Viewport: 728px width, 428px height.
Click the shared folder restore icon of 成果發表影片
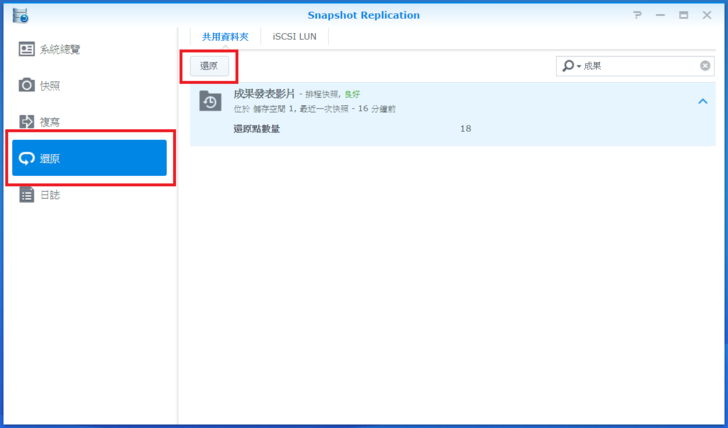[x=210, y=101]
